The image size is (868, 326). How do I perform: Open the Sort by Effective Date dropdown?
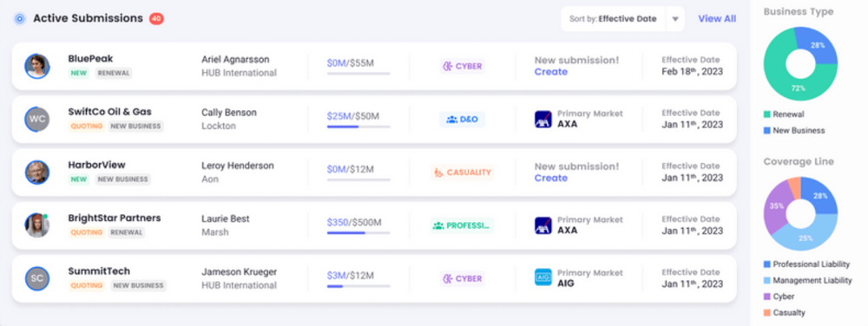click(x=622, y=19)
